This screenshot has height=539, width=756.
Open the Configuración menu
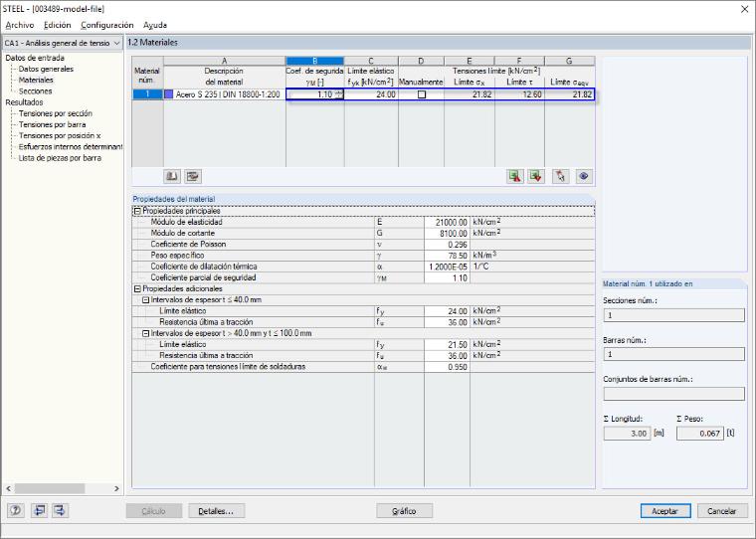pyautogui.click(x=107, y=25)
